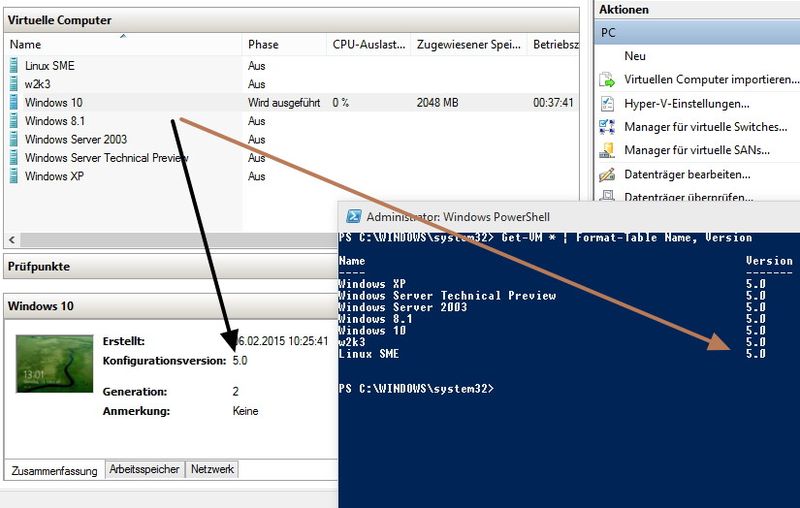Click the Hyper-V-Einstellungen icon
This screenshot has height=508, width=800.
click(x=607, y=104)
